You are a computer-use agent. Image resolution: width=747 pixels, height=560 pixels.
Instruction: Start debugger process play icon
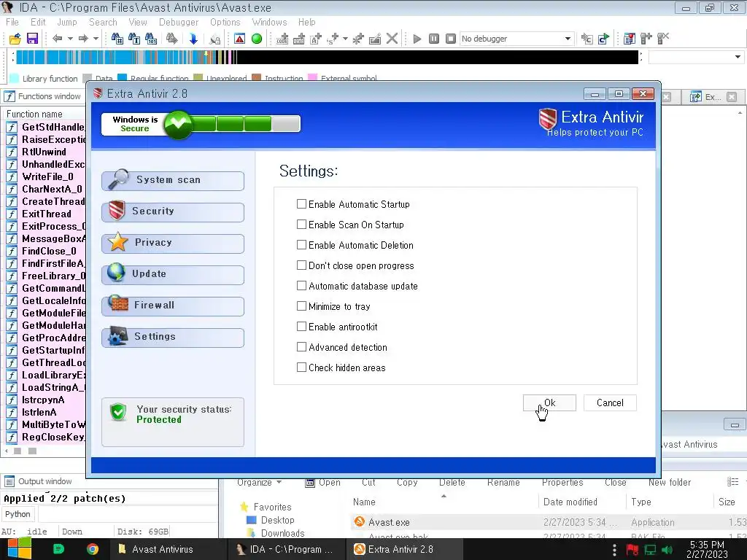coord(417,39)
